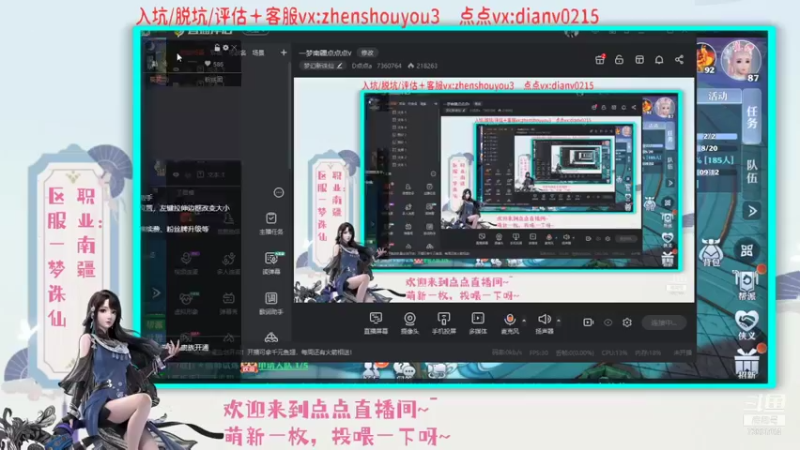Open the Phone Screen Cast source
This screenshot has height=450, width=800.
tap(443, 323)
